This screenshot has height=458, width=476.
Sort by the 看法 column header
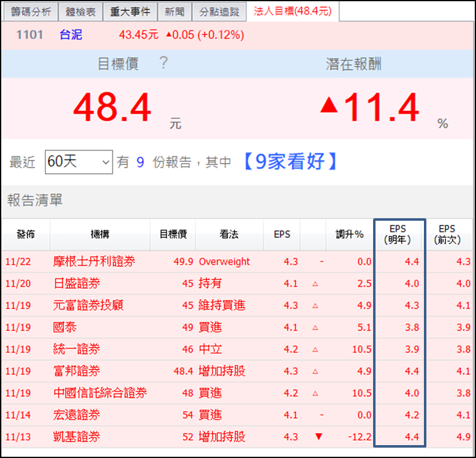click(229, 234)
